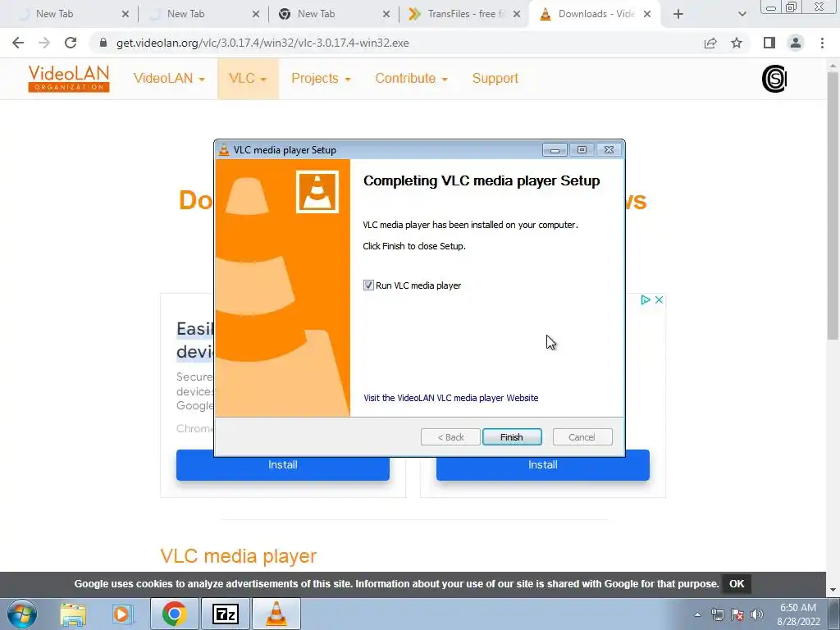Expand the VideoLAN navigation dropdown

coord(169,79)
